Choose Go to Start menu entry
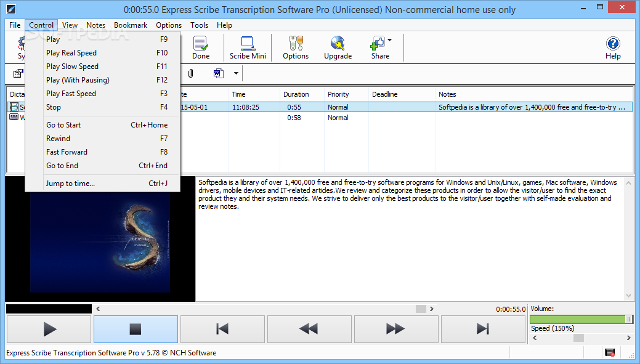The height and width of the screenshot is (364, 640). pyautogui.click(x=102, y=125)
